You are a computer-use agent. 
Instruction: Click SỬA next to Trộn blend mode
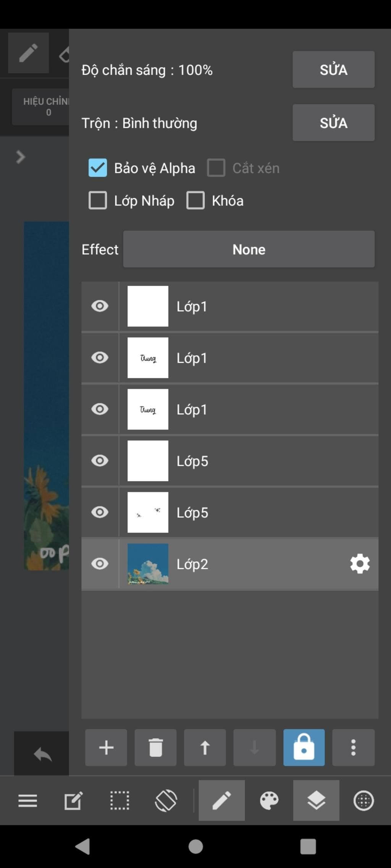[333, 123]
